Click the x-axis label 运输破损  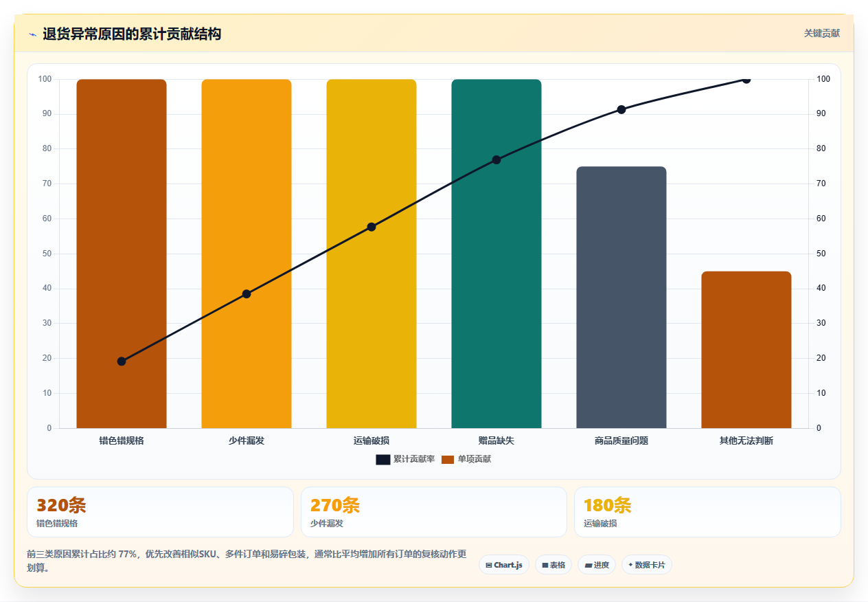[372, 441]
